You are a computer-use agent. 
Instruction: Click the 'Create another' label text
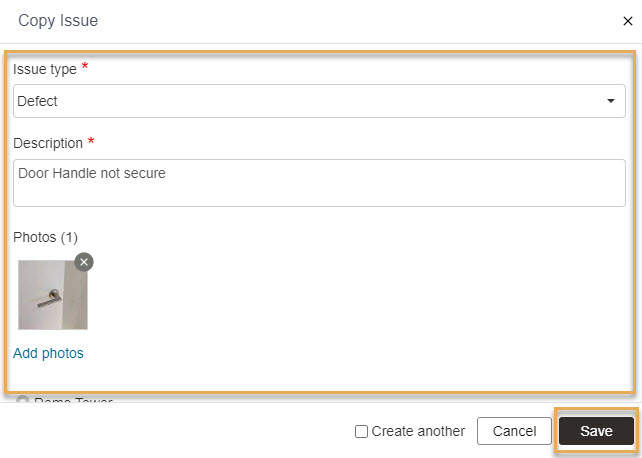tap(418, 431)
